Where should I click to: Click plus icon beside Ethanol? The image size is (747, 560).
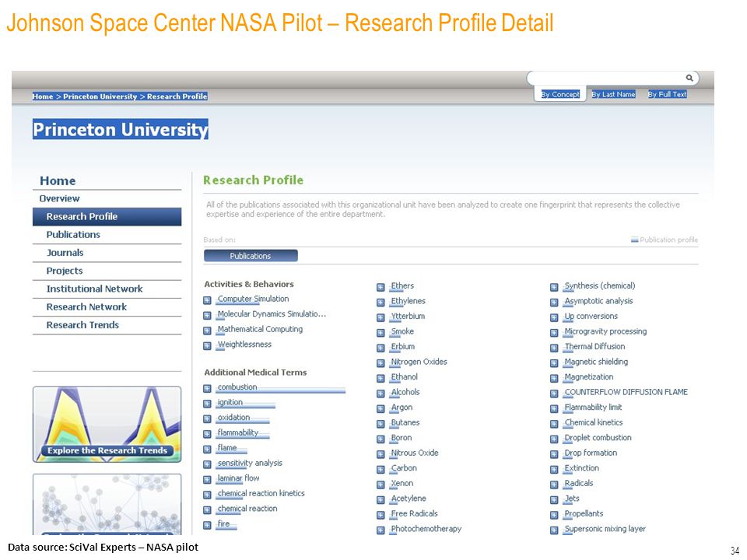click(x=381, y=379)
